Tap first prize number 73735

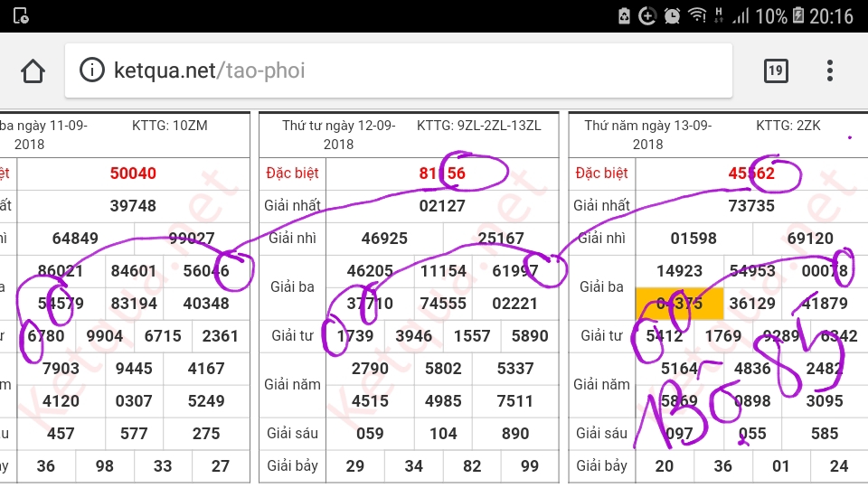pos(751,206)
